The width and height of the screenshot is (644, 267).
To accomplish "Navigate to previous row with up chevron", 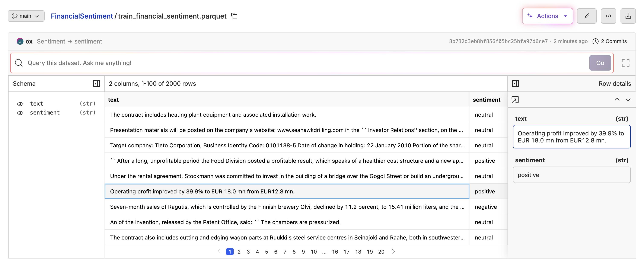I will click(617, 99).
